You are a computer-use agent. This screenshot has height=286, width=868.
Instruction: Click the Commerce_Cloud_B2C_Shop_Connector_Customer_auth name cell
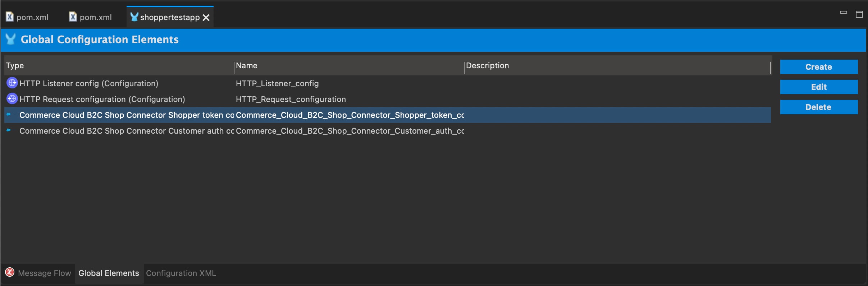[350, 131]
